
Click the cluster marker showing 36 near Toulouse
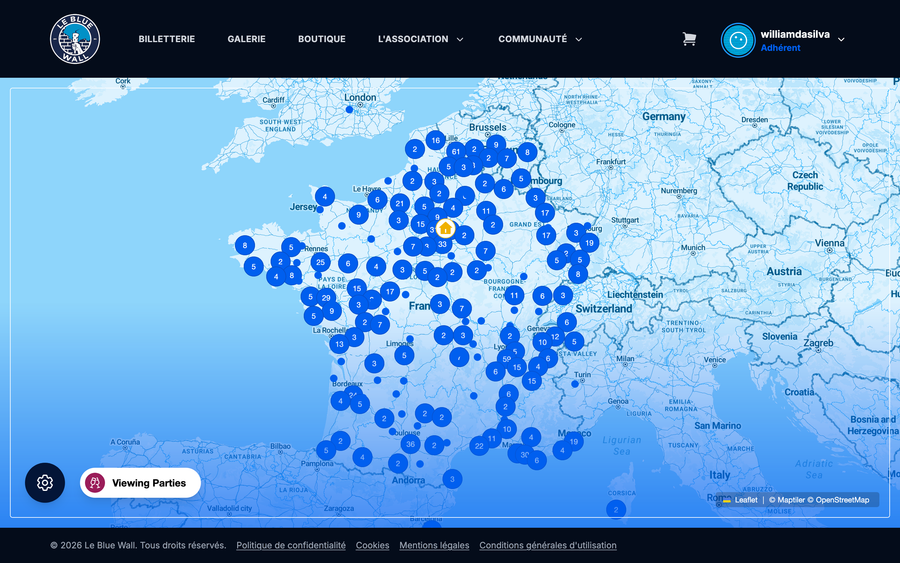[410, 444]
